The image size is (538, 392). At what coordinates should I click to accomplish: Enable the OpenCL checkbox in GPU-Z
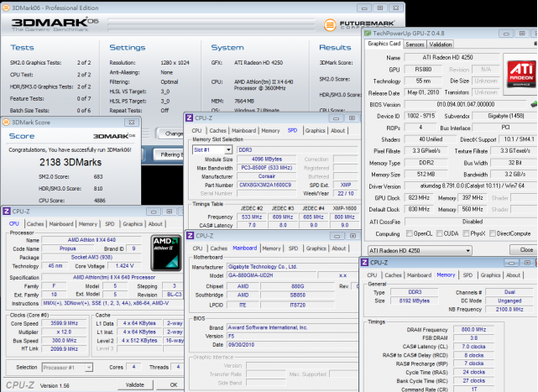click(x=409, y=233)
